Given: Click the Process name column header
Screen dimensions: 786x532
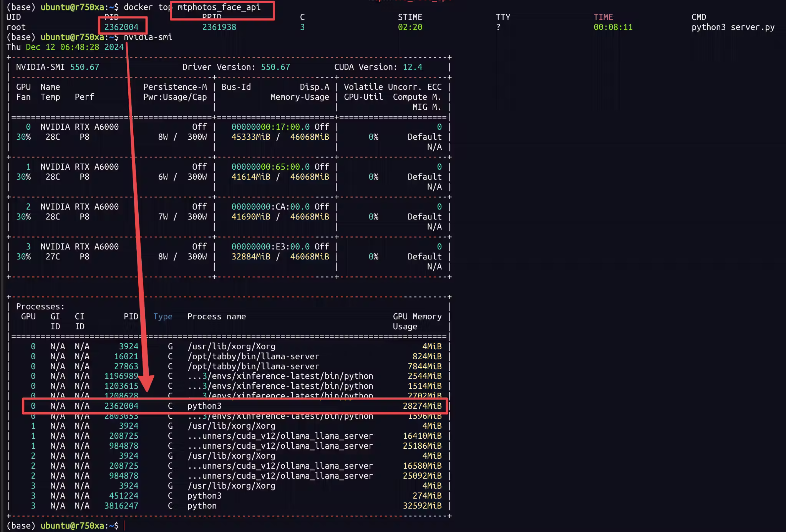Looking at the screenshot, I should click(216, 316).
